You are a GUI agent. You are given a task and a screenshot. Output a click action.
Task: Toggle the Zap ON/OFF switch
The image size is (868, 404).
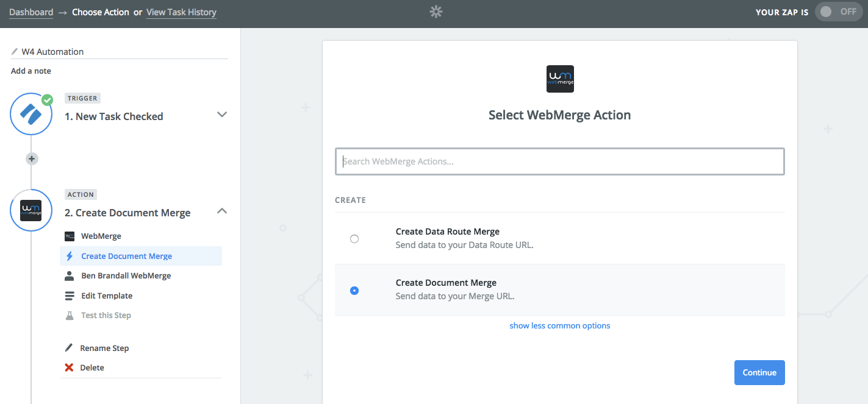tap(839, 12)
